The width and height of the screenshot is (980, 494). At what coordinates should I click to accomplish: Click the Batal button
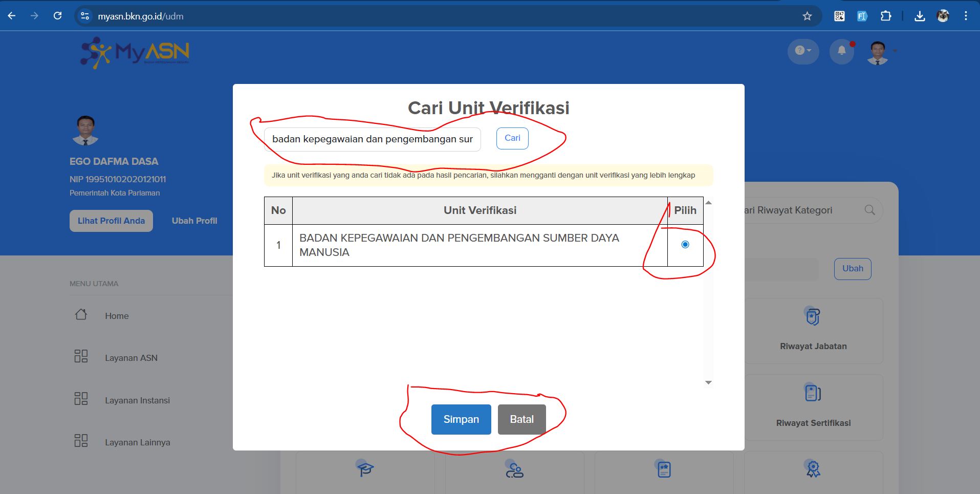[x=521, y=419]
